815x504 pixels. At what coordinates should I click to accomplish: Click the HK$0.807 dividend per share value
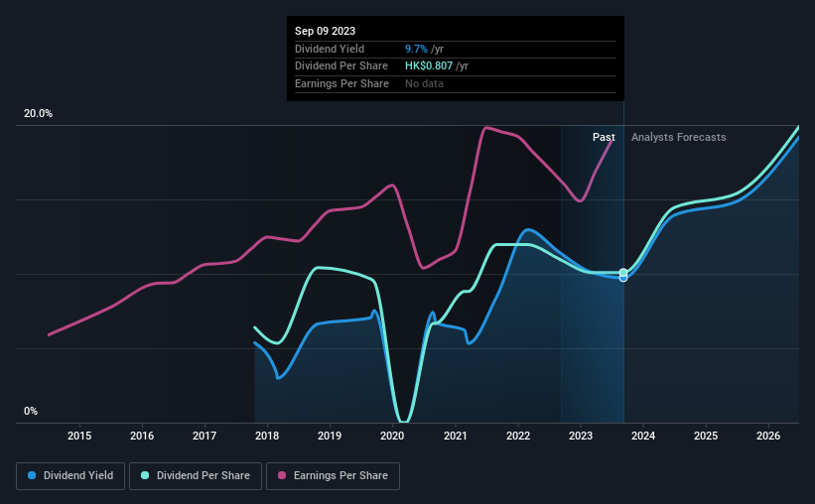coord(429,66)
